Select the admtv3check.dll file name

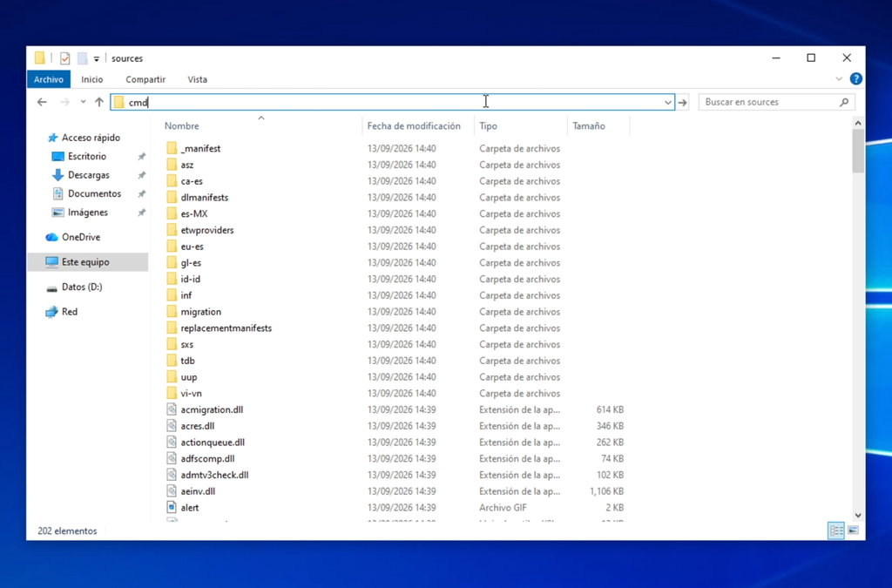[214, 475]
